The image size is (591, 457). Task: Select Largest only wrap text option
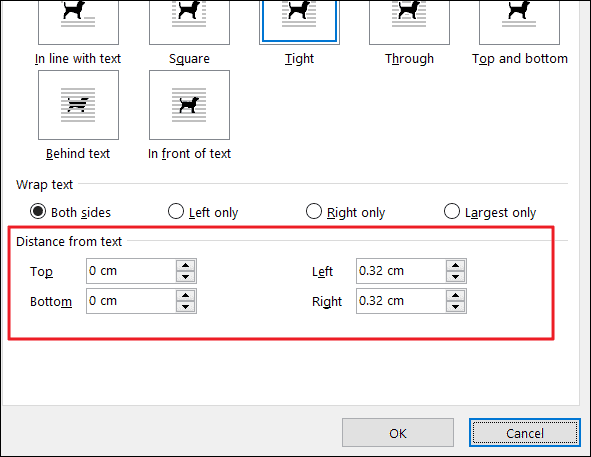pyautogui.click(x=452, y=212)
